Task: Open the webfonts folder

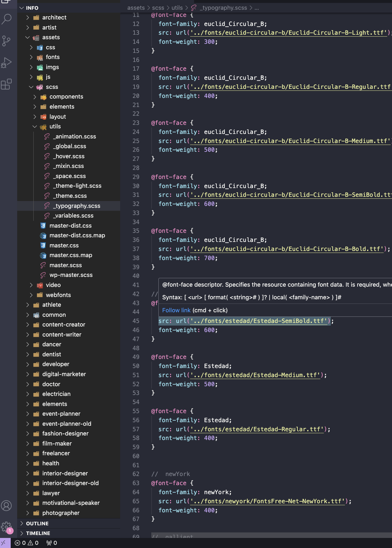Action: click(58, 295)
